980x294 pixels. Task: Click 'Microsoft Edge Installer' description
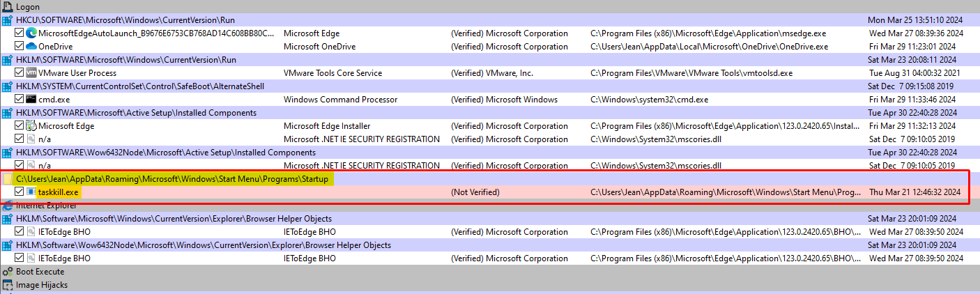[328, 125]
